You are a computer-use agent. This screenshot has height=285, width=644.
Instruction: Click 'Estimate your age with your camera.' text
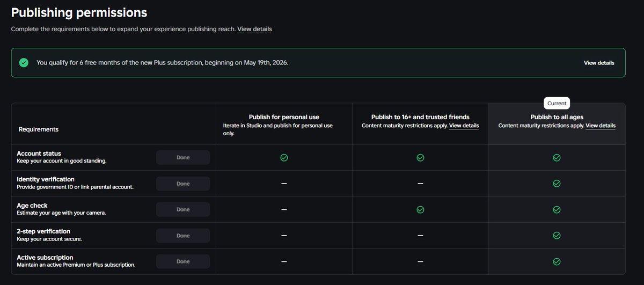61,213
